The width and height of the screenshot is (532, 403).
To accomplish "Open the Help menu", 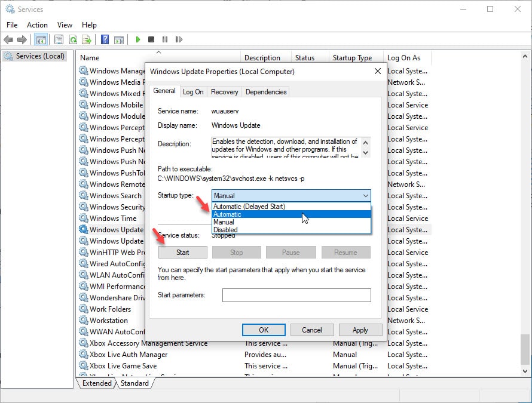I will click(x=89, y=25).
